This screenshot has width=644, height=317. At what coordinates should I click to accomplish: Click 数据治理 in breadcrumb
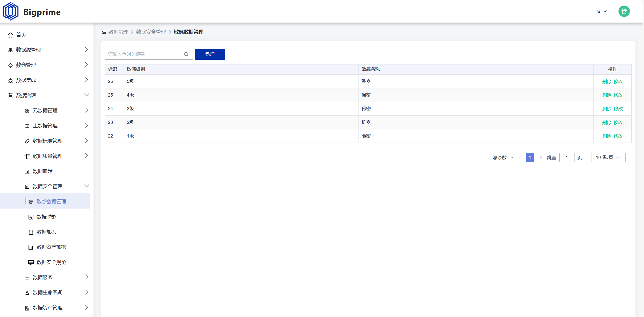click(118, 32)
